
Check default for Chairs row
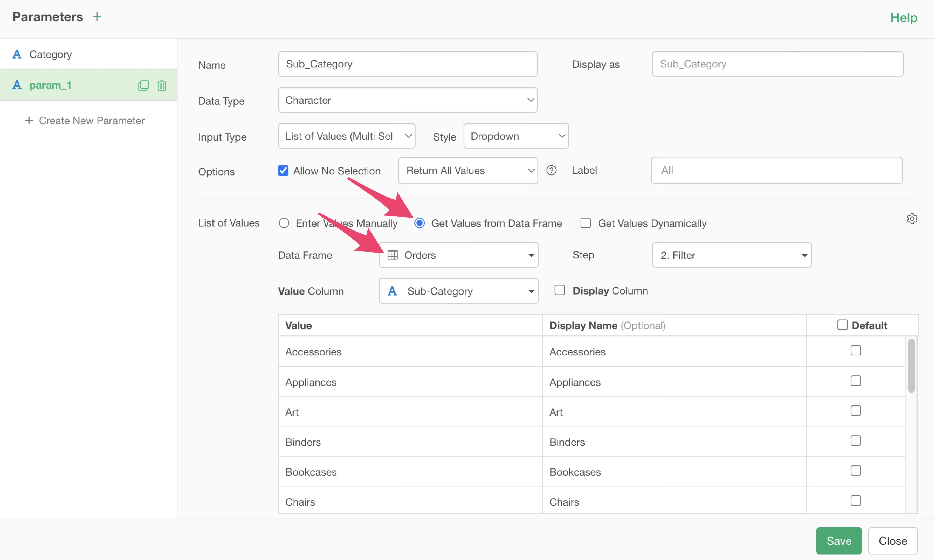[856, 500]
